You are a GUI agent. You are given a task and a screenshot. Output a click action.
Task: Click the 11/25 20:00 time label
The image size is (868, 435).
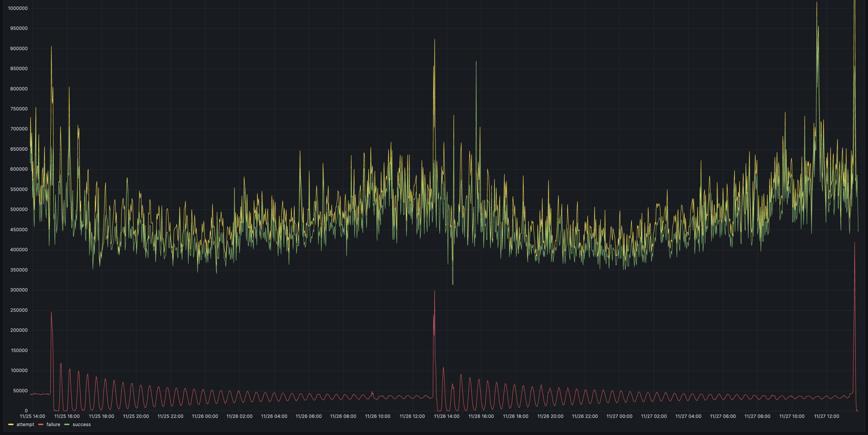tap(136, 416)
